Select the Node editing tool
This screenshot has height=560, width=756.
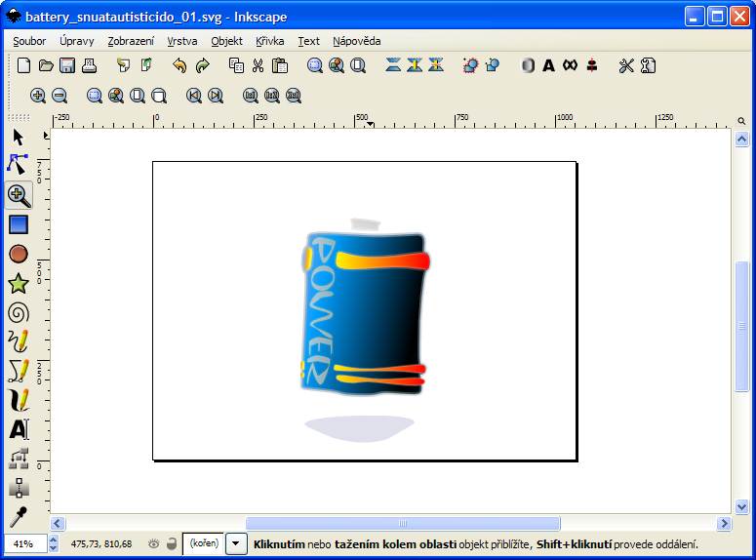click(x=18, y=165)
